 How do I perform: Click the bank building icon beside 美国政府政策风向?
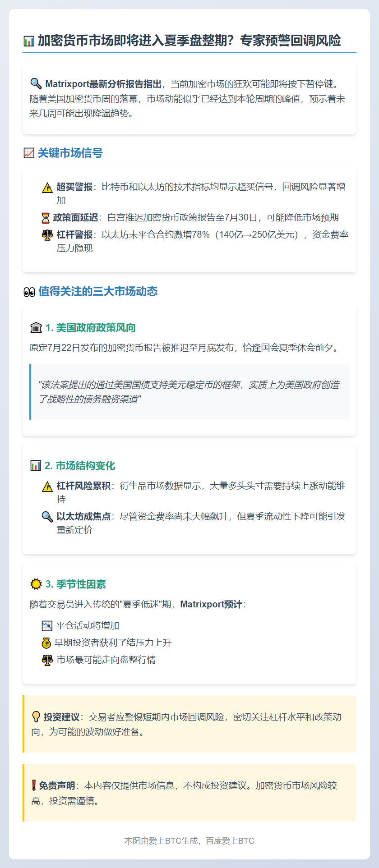click(36, 328)
